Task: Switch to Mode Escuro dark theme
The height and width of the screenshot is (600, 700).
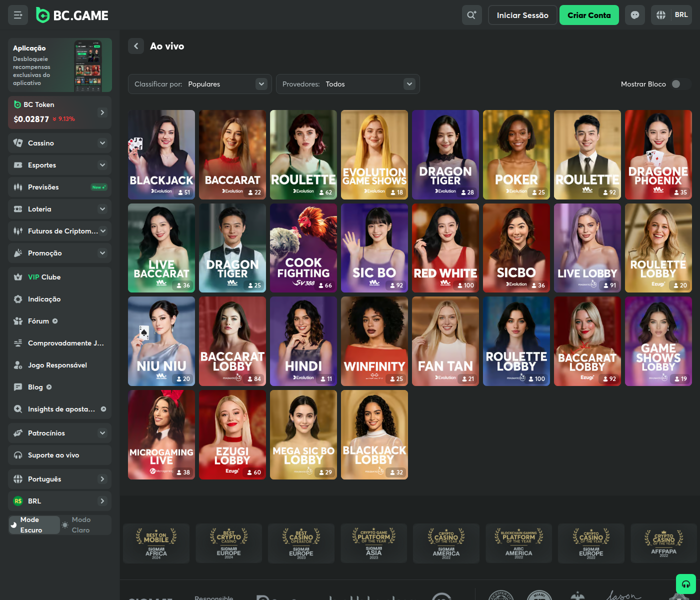Action: click(34, 525)
